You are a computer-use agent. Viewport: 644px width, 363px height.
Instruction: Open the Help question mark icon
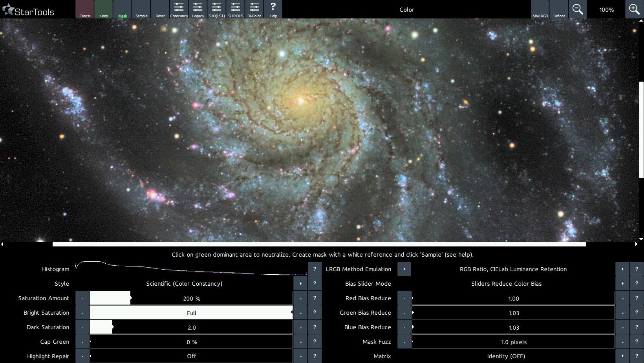(273, 9)
